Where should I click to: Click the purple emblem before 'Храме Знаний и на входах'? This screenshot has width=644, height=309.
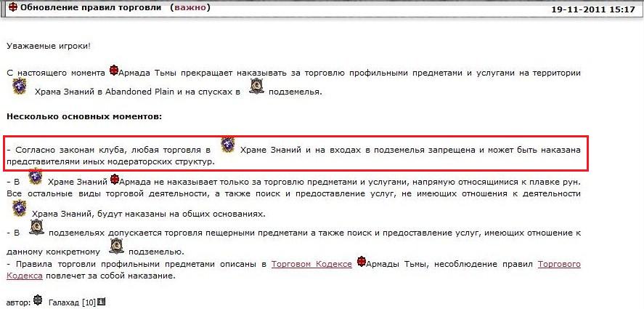[x=227, y=145]
